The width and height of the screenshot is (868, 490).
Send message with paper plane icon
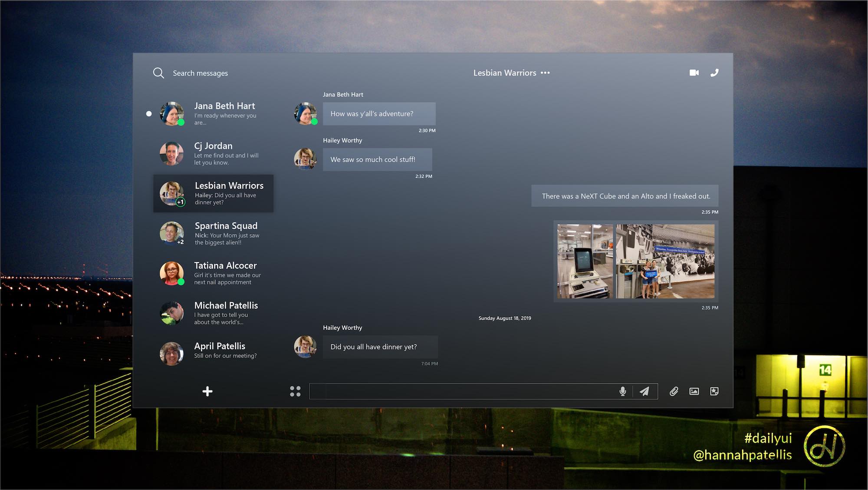click(644, 391)
